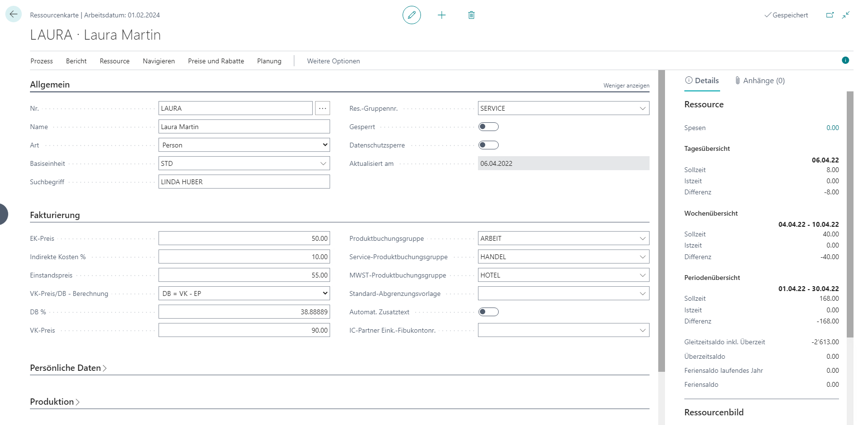Click the main page vertical scrollbar
This screenshot has width=868, height=425.
point(662,221)
